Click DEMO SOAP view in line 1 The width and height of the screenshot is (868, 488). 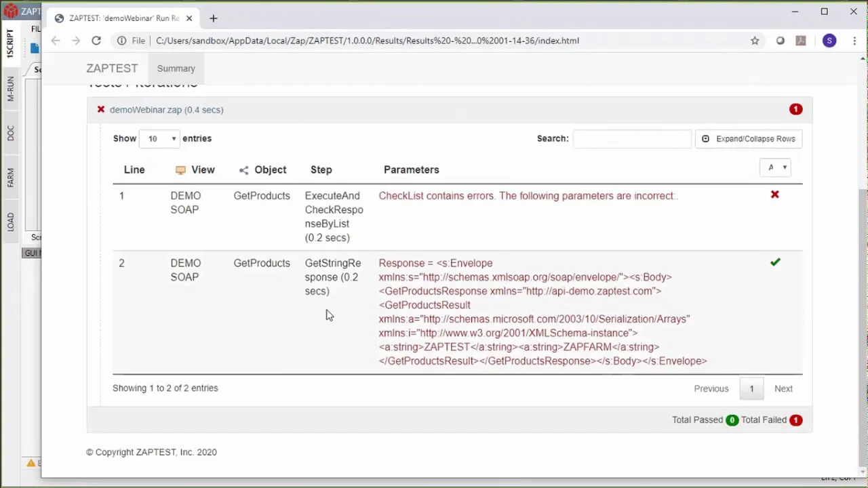pos(185,203)
